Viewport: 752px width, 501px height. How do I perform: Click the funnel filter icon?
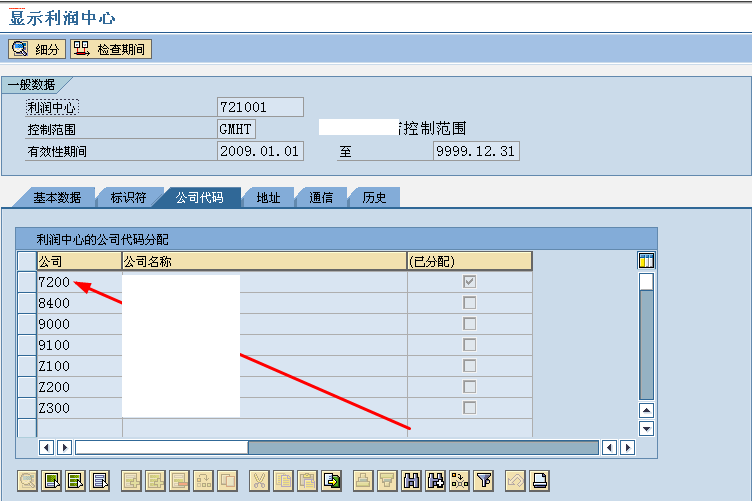point(484,480)
